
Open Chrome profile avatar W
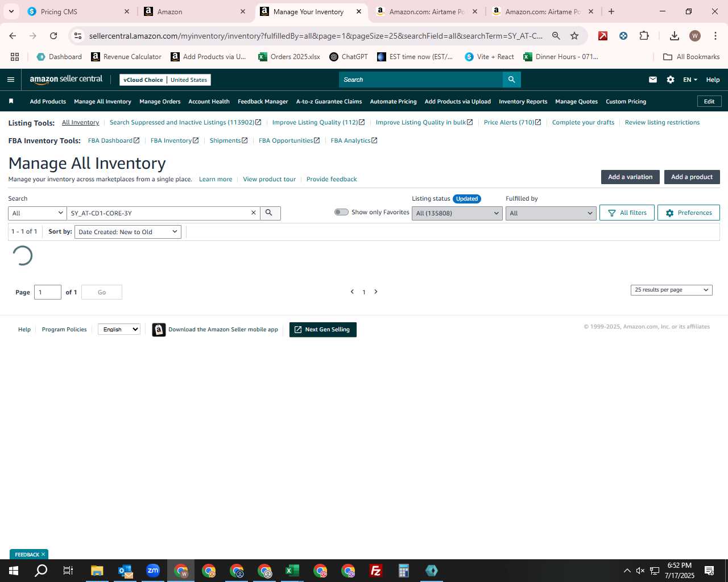(x=695, y=36)
